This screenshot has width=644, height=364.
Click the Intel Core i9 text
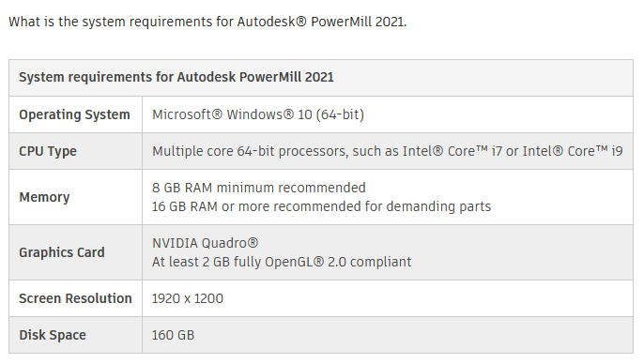(x=573, y=151)
